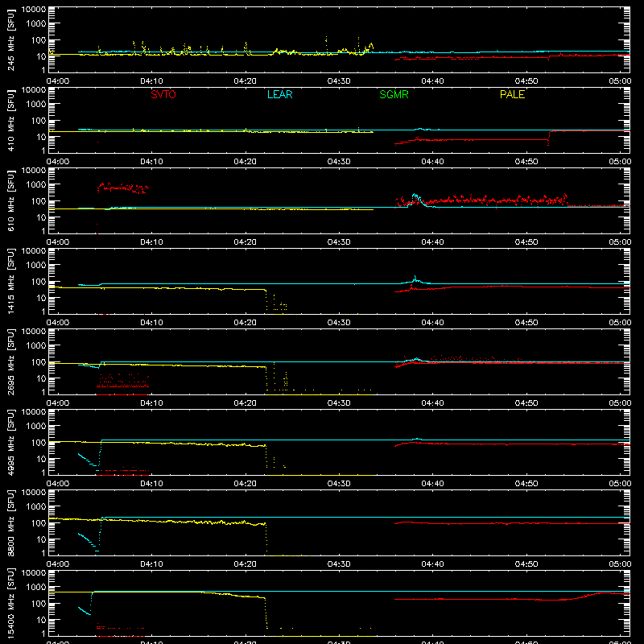Click 04:30 tick under the 245 MHz plot
The image size is (644, 644).
coord(339,81)
